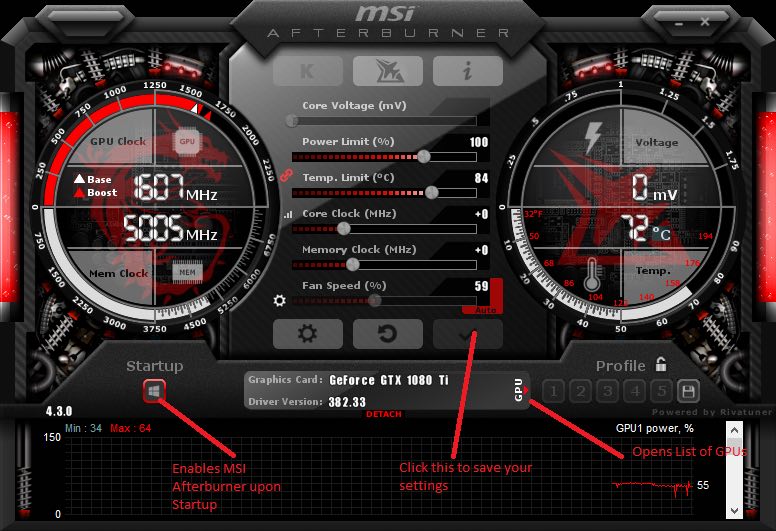This screenshot has height=531, width=776.
Task: Select profile slot 3
Action: (x=608, y=392)
